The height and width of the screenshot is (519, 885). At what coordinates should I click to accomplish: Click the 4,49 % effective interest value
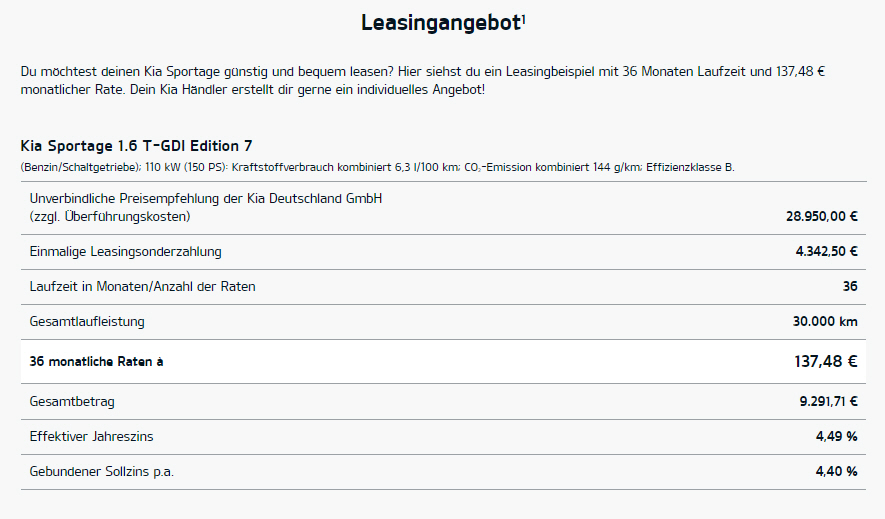836,437
